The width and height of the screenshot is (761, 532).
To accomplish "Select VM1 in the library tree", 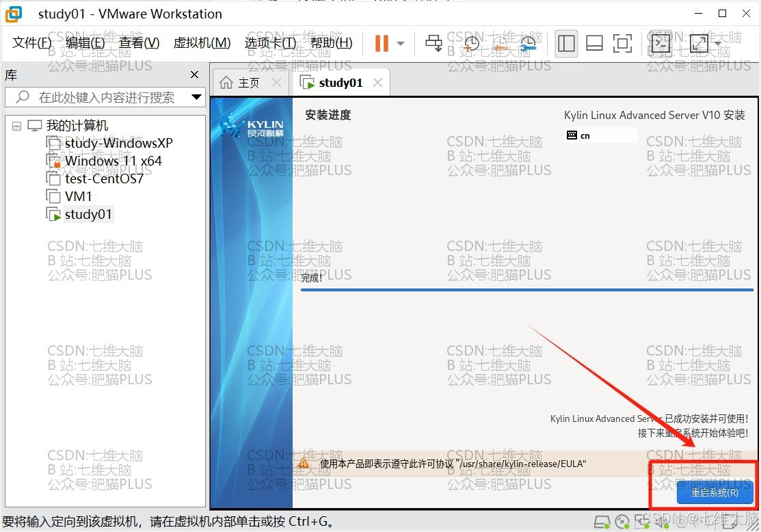I will click(78, 196).
